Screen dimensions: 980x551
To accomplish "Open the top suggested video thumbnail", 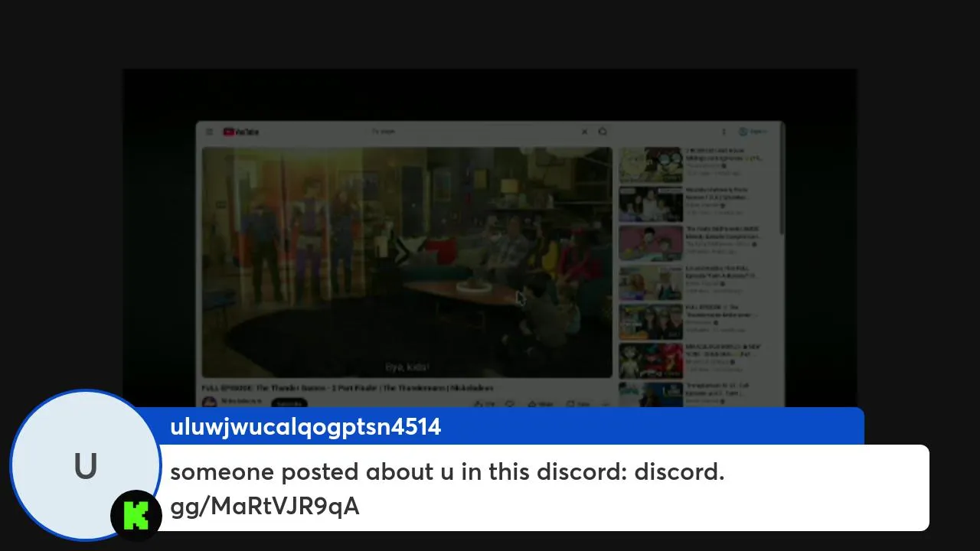I will tap(651, 165).
